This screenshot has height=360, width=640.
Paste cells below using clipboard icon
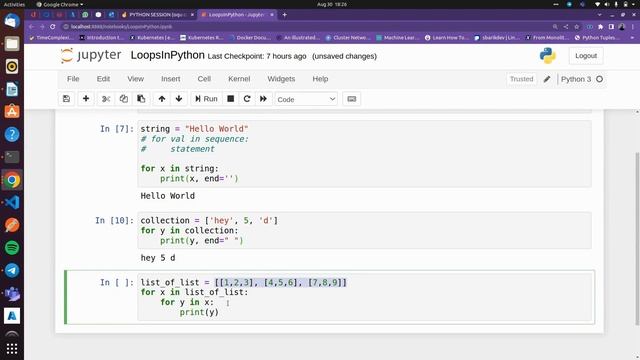click(x=141, y=99)
